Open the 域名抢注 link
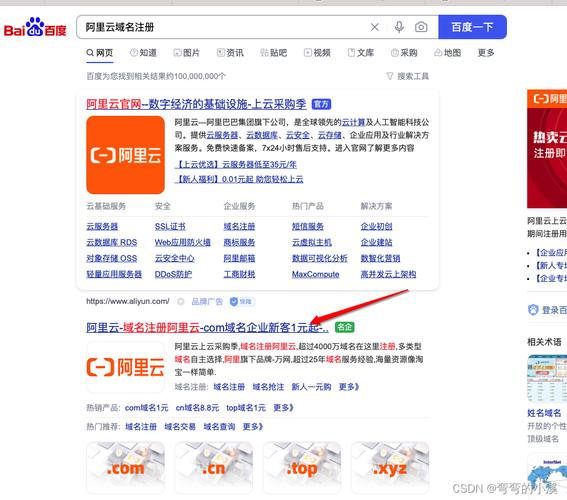Image resolution: width=567 pixels, height=500 pixels. (268, 387)
